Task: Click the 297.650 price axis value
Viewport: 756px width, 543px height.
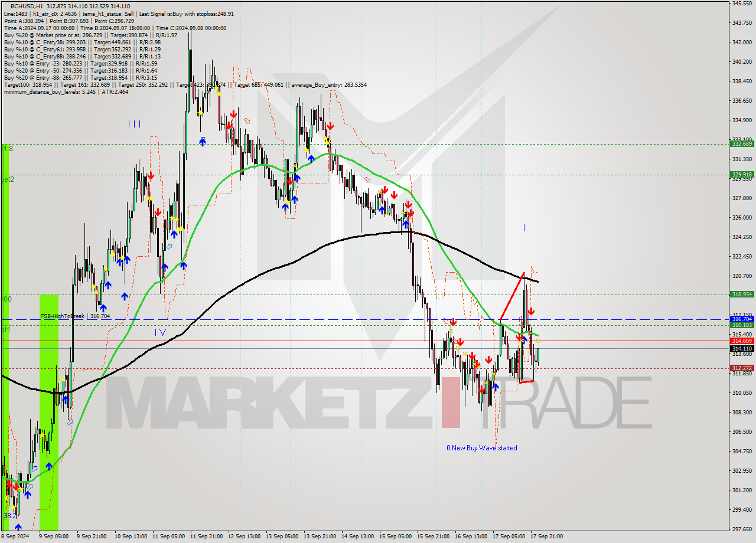Action: 742,529
